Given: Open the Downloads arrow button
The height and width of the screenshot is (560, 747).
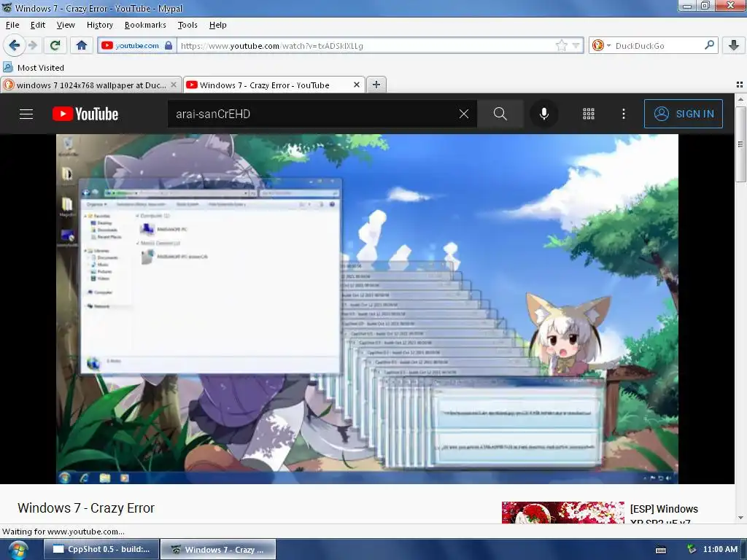Looking at the screenshot, I should (734, 45).
